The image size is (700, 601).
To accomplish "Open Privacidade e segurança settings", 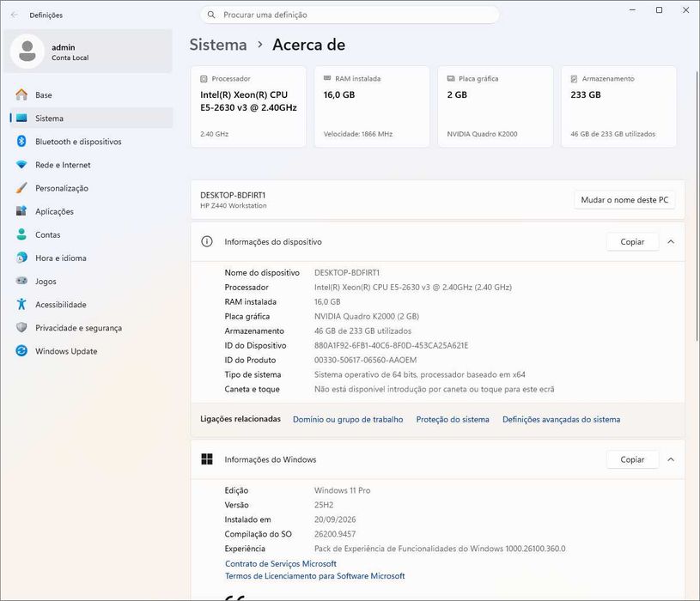I will point(91,327).
